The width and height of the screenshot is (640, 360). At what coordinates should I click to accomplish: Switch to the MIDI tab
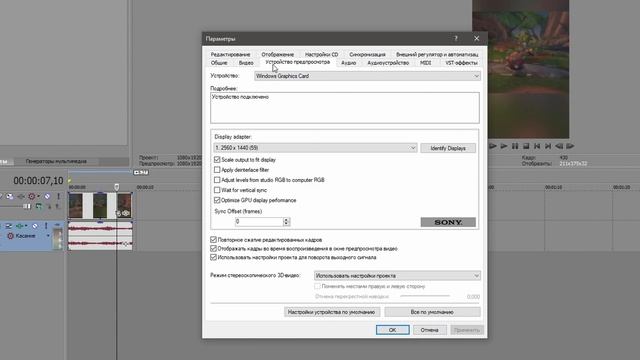pyautogui.click(x=426, y=63)
